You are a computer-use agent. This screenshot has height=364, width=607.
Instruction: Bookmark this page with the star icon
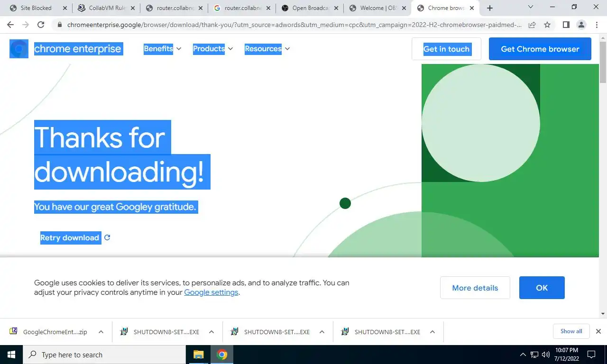pos(547,25)
